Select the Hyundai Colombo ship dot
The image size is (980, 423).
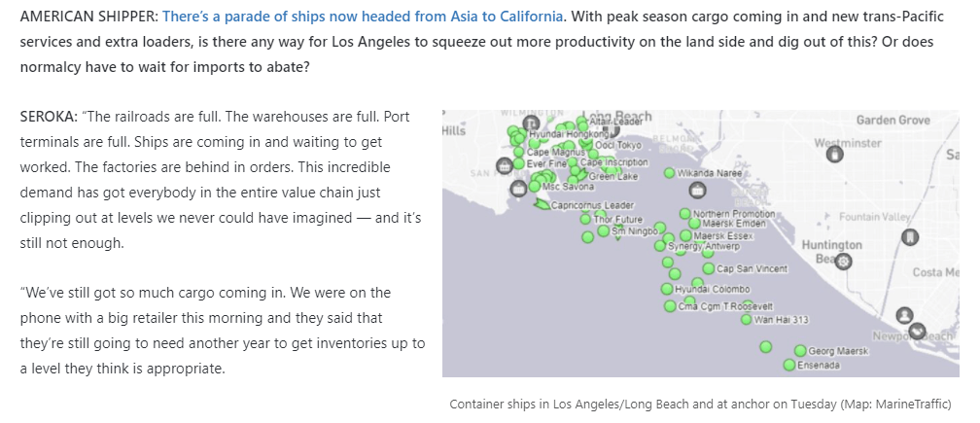[667, 289]
